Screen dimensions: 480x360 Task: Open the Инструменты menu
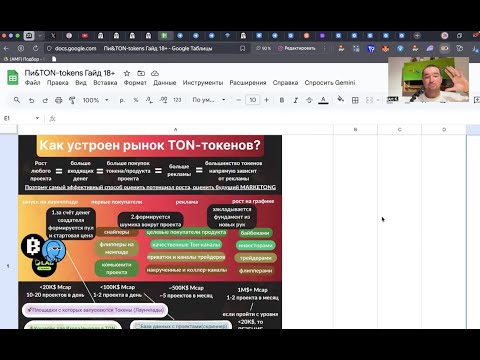203,83
